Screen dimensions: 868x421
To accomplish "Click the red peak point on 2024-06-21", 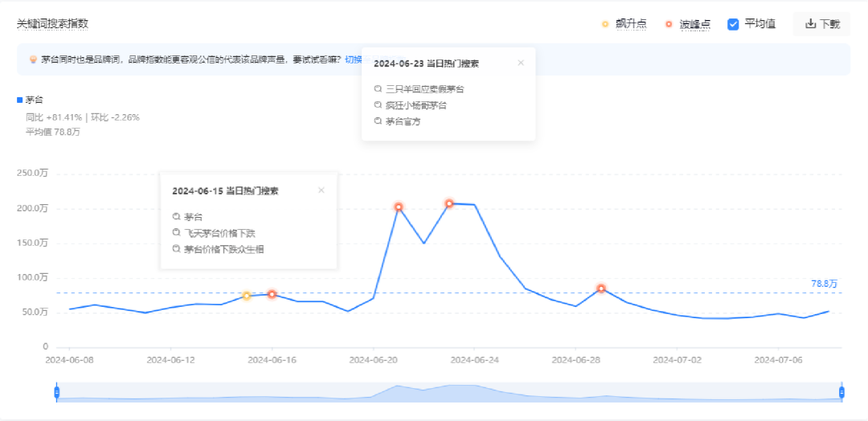I will coord(399,207).
